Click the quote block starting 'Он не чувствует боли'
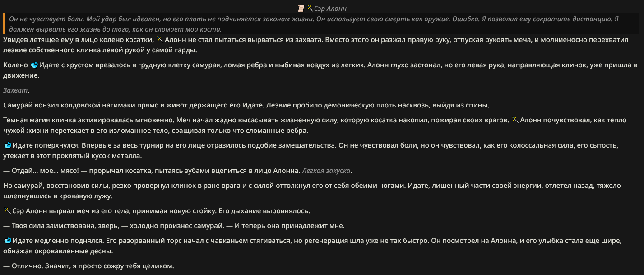 coord(321,24)
